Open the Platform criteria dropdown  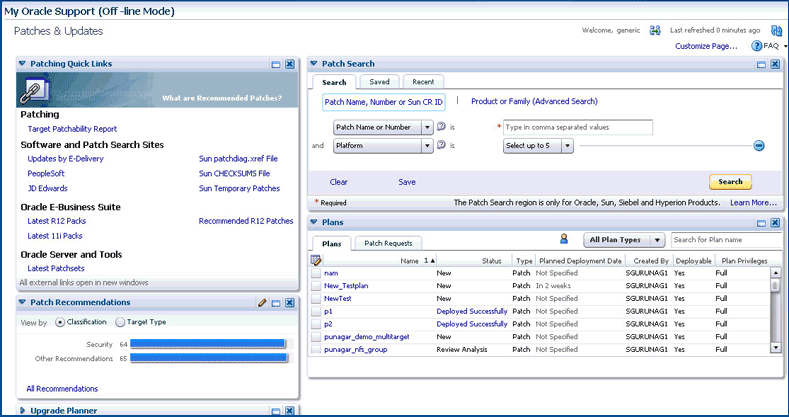(x=427, y=146)
